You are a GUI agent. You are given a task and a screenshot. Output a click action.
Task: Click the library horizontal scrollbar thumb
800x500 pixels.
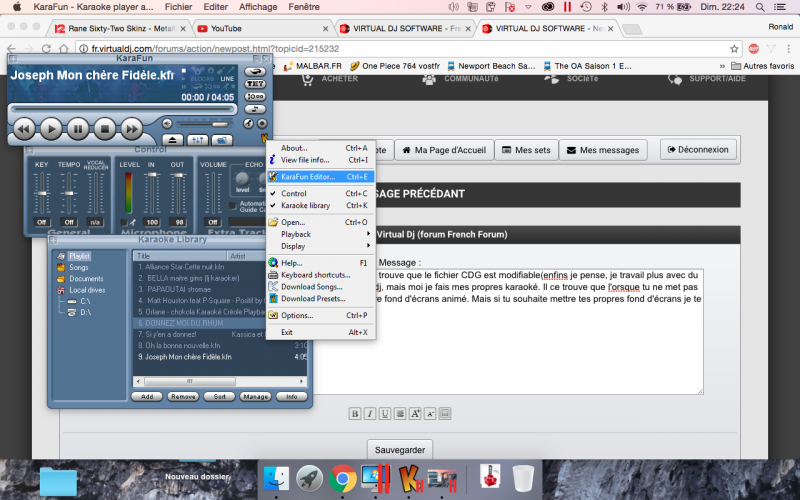(x=190, y=381)
